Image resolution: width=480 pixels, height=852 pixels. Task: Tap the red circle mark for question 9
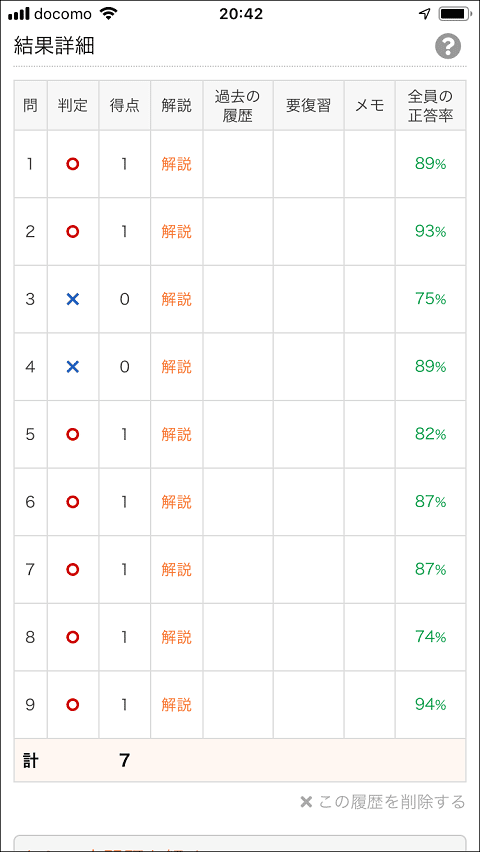(x=73, y=705)
